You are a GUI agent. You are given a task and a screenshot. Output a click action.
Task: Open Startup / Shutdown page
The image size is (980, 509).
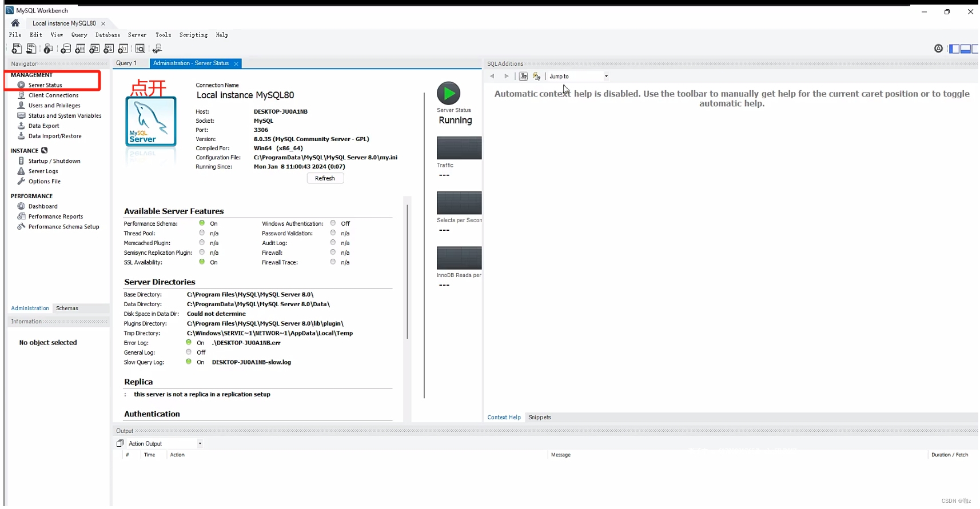point(54,161)
